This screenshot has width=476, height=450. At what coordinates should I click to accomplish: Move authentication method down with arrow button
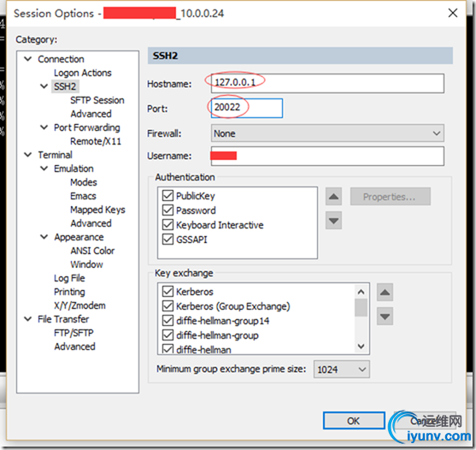[333, 220]
